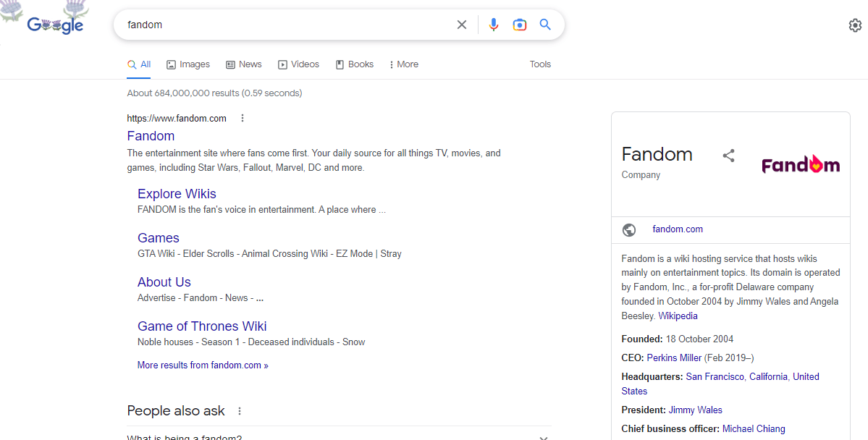Open Michael Chiang link
Screen dimensions: 868x440
tap(754, 429)
